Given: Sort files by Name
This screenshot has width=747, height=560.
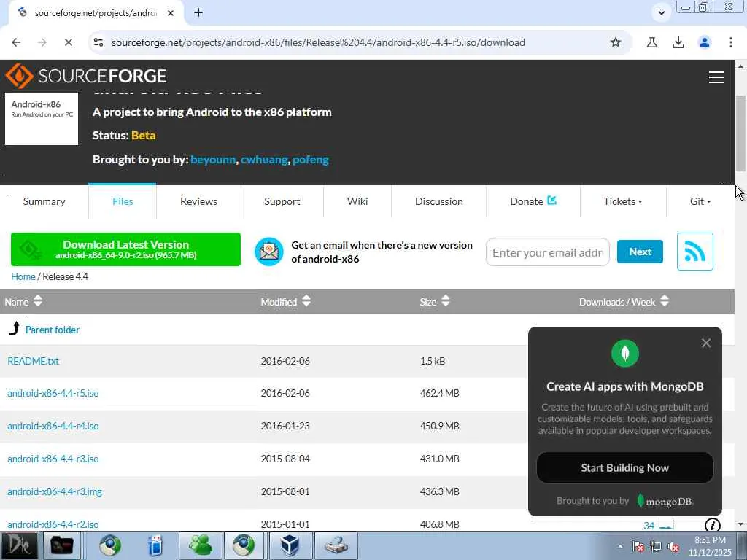Looking at the screenshot, I should pyautogui.click(x=23, y=301).
